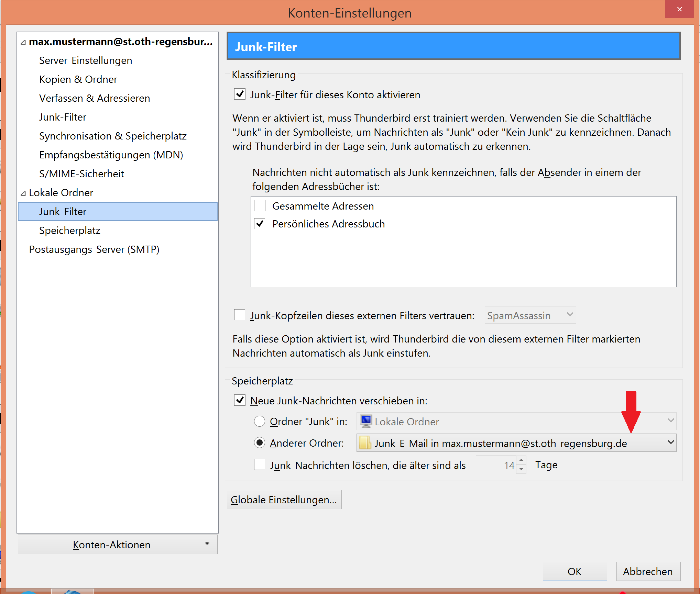
Task: Click the Junk-E-Mail folder icon
Action: coord(365,443)
